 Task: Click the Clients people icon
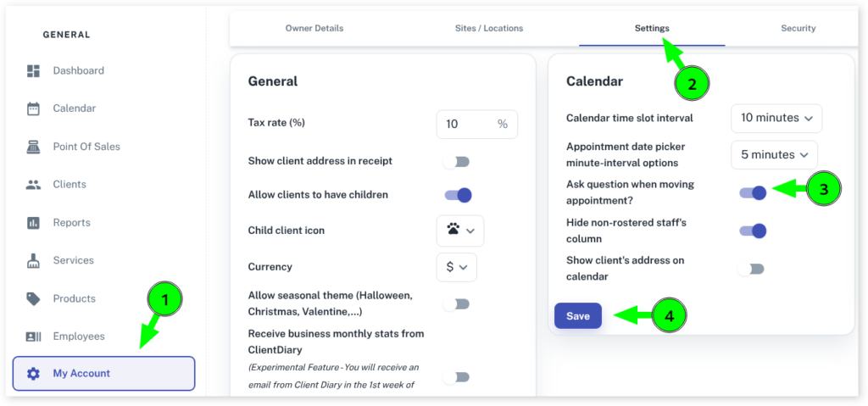point(33,185)
